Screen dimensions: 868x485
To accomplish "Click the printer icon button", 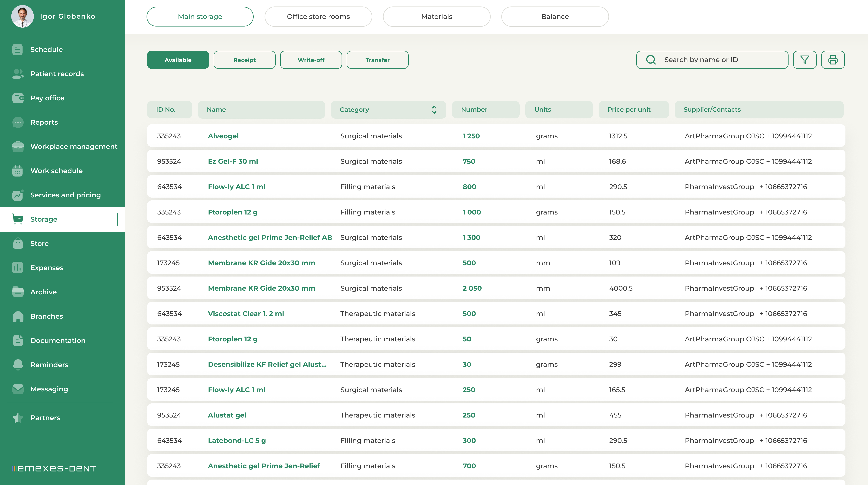I will [x=833, y=60].
